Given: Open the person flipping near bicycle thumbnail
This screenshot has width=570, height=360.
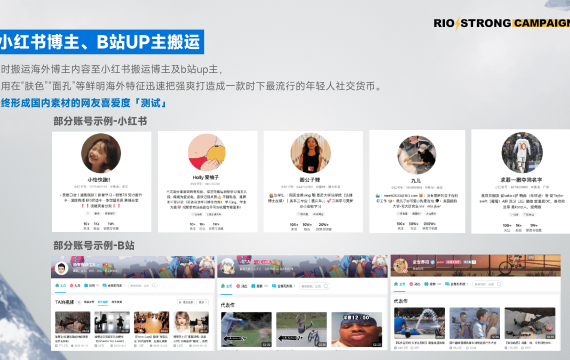Looking at the screenshot, I should 301,329.
